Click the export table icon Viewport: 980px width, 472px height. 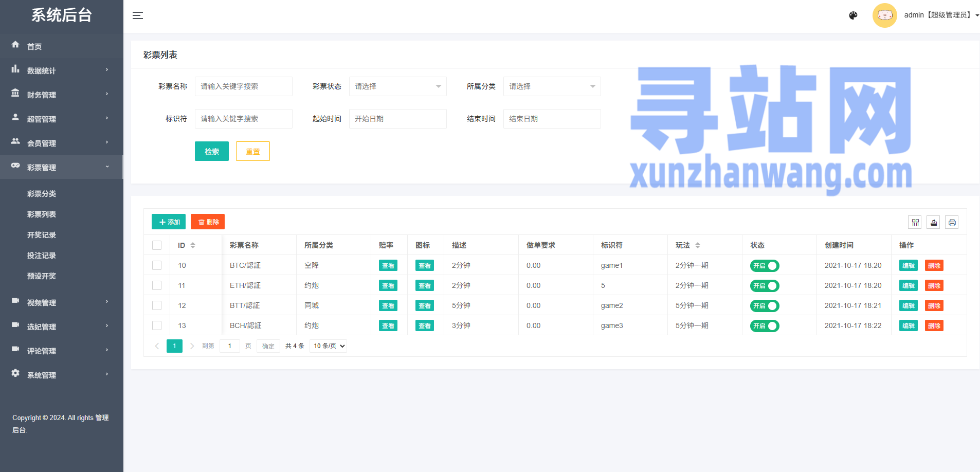pyautogui.click(x=933, y=222)
